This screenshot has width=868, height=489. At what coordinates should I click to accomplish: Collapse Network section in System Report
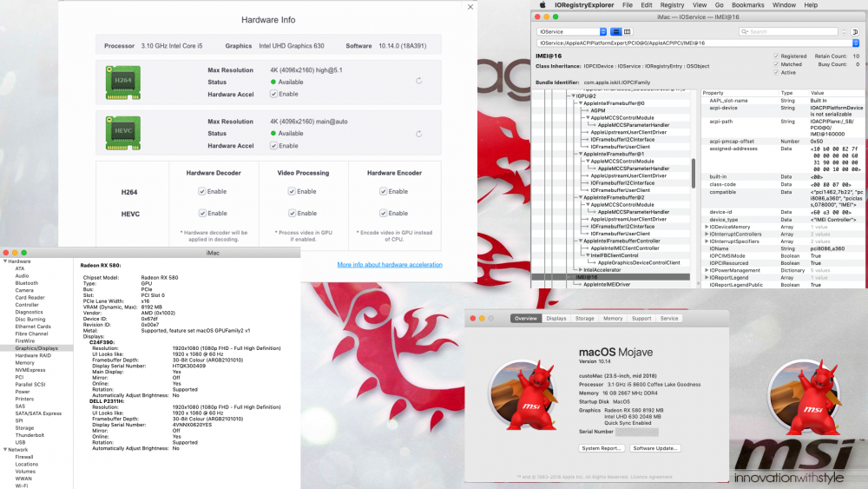point(5,450)
